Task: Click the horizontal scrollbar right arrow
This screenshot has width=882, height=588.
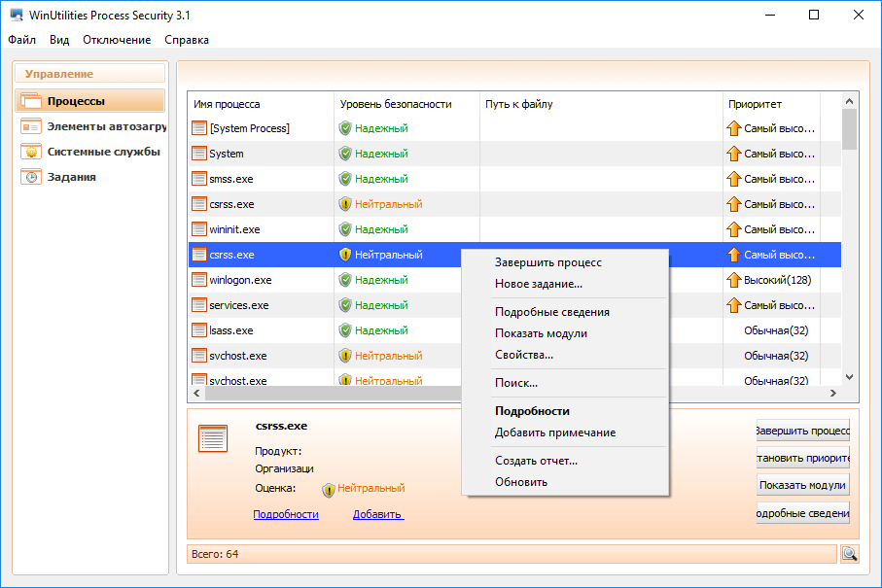Action: coord(833,394)
